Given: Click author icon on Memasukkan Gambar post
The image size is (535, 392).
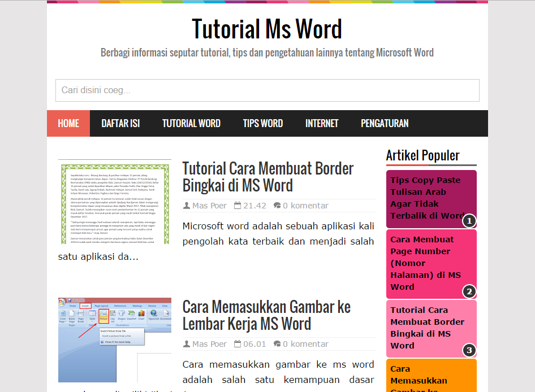Looking at the screenshot, I should click(x=186, y=344).
